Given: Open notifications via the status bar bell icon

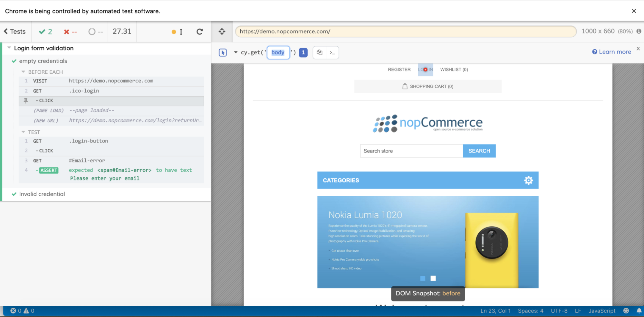Looking at the screenshot, I should coord(639,311).
